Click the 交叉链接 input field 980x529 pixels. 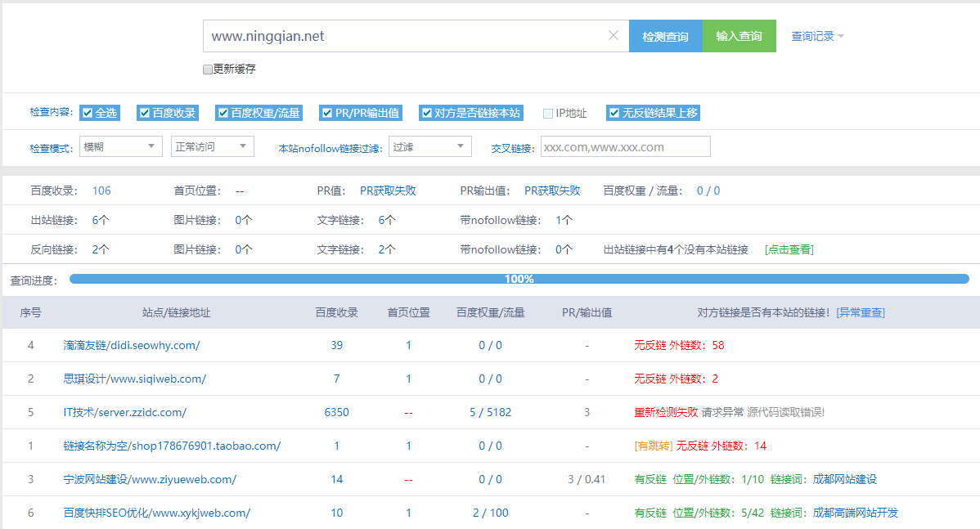coord(625,147)
